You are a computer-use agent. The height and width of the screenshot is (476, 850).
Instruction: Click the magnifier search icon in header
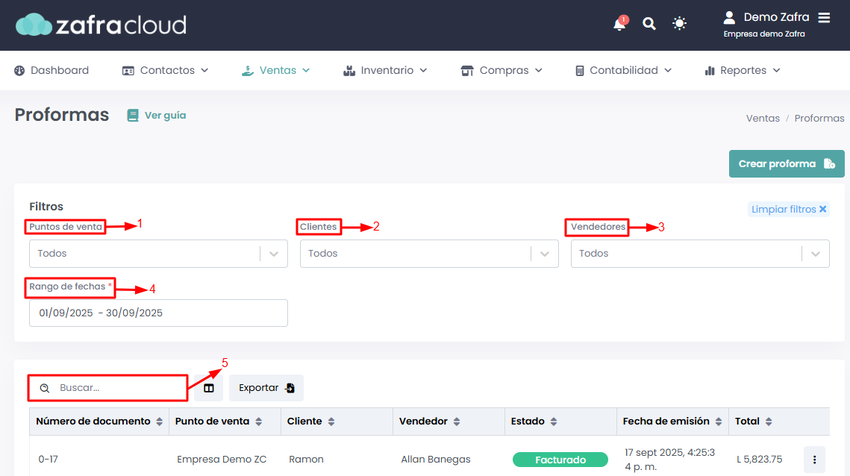click(x=649, y=24)
